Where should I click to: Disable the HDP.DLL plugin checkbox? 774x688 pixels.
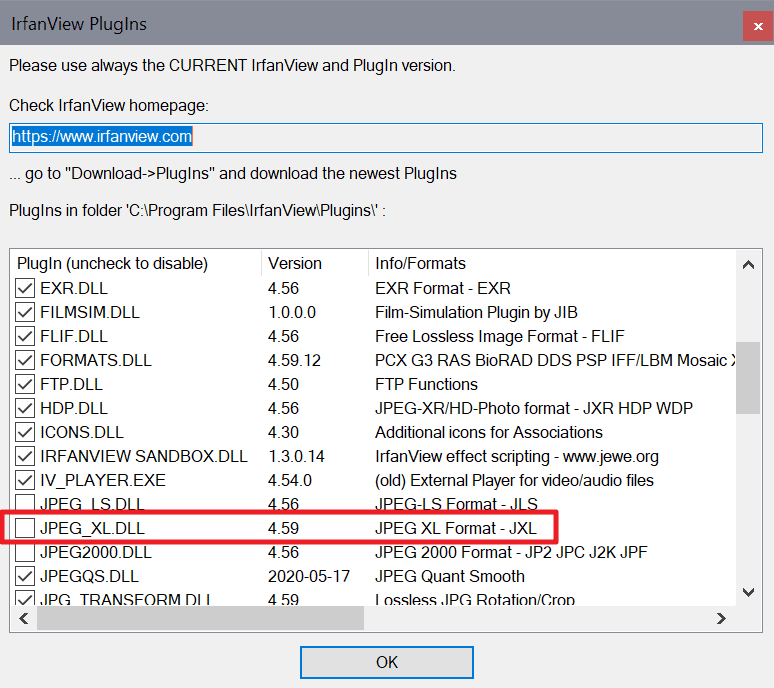(x=25, y=408)
